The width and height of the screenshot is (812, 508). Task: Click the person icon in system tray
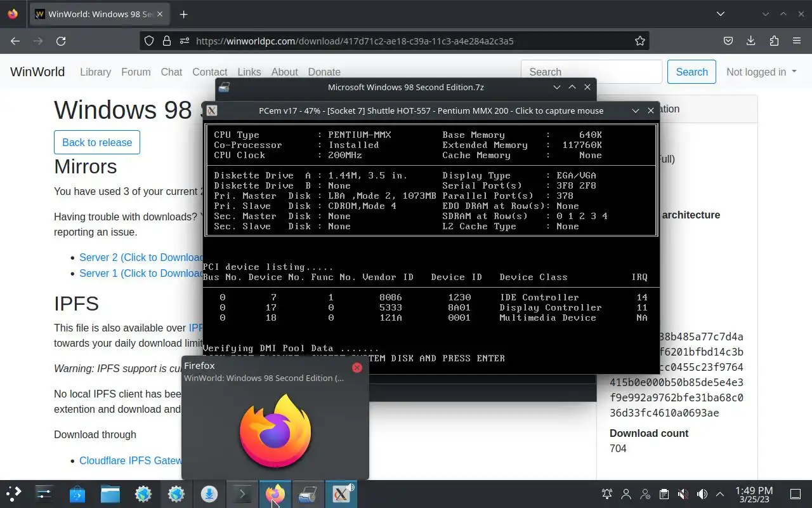[x=626, y=494]
